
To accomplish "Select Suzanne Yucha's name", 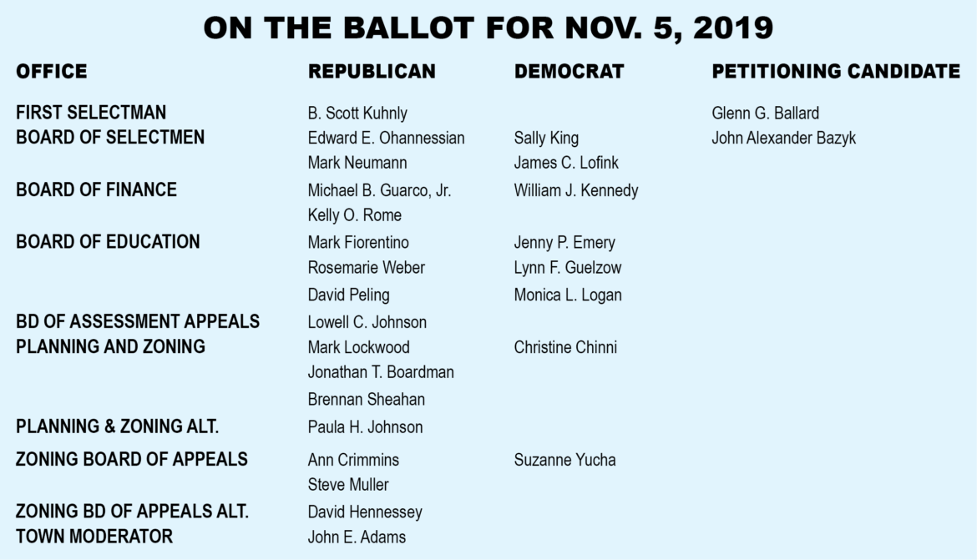I will click(564, 460).
